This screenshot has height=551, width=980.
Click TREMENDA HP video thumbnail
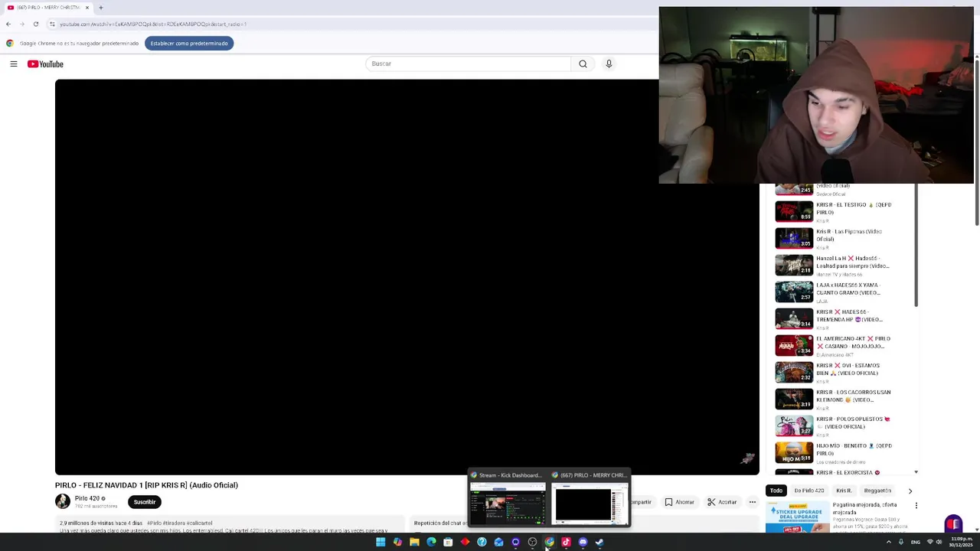coord(794,319)
